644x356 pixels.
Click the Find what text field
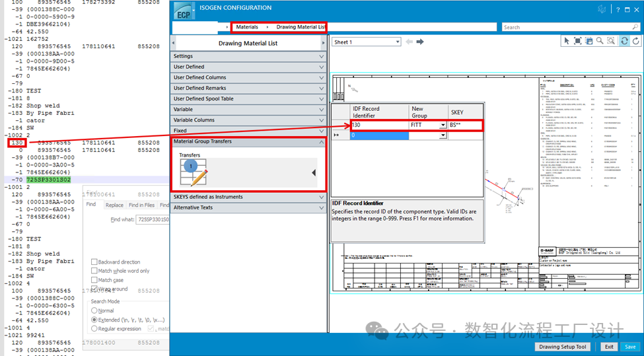click(153, 220)
